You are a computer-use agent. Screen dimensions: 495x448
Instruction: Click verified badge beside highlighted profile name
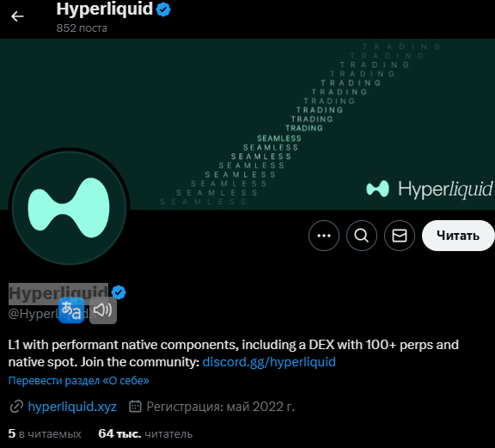(119, 292)
